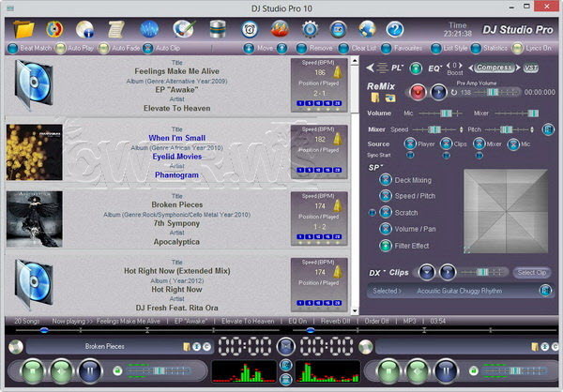Open the SP mode dropdown label
Image resolution: width=563 pixels, height=392 pixels.
(375, 167)
